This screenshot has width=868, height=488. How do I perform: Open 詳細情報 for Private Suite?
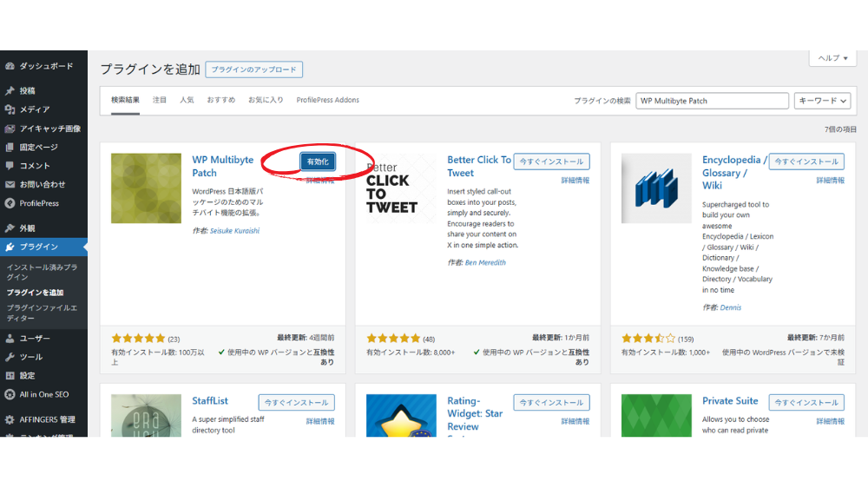(831, 421)
